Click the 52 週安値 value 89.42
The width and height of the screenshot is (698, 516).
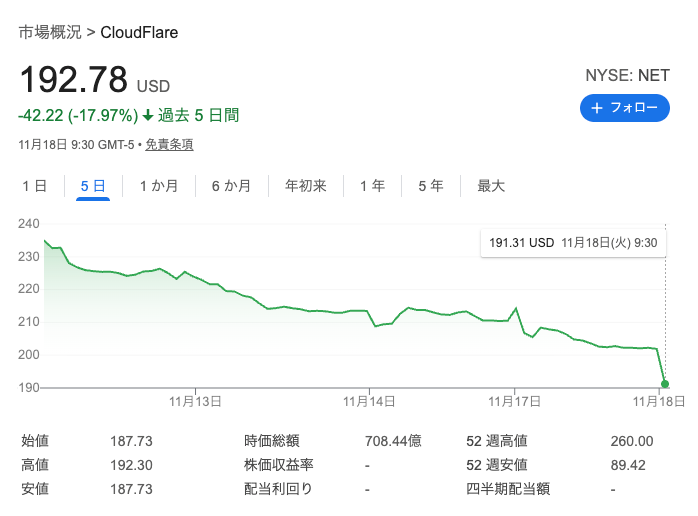click(x=628, y=465)
